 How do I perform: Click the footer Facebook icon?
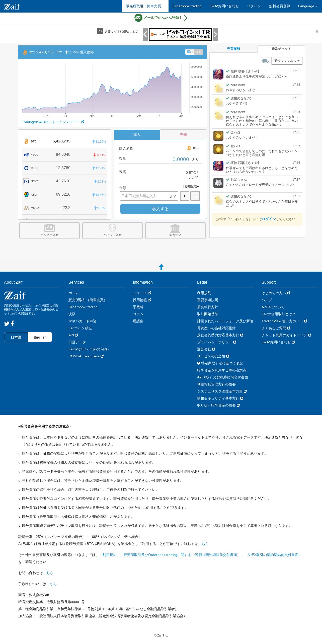coord(13,324)
